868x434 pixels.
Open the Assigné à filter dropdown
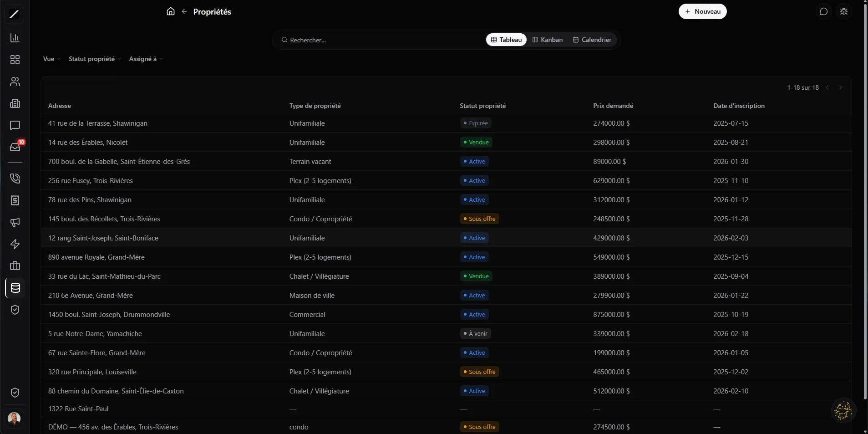point(146,59)
